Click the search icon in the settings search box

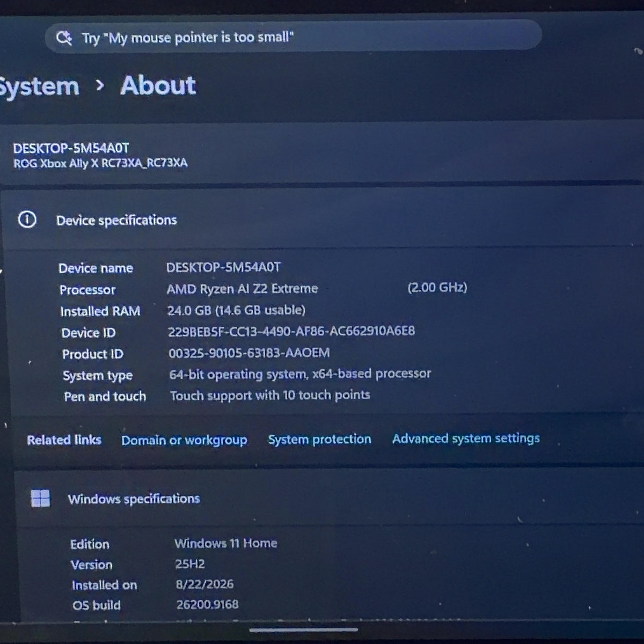click(x=64, y=38)
